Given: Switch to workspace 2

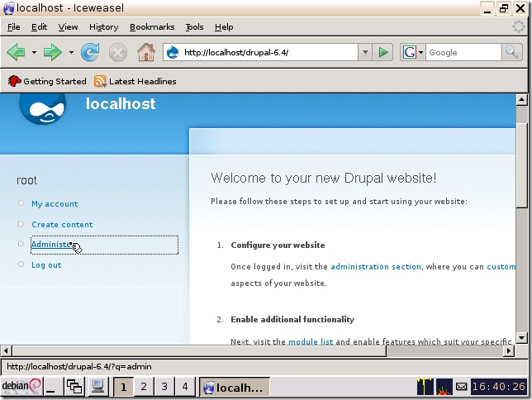Looking at the screenshot, I should (144, 387).
